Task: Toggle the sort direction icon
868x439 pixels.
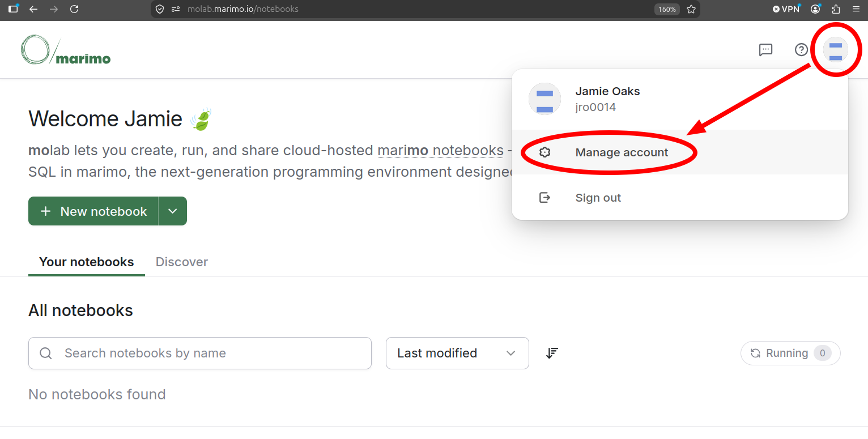Action: [x=552, y=353]
